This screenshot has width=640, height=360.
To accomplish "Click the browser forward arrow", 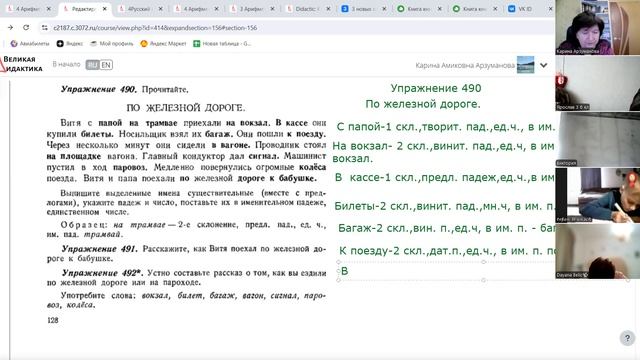I will click(x=10, y=27).
